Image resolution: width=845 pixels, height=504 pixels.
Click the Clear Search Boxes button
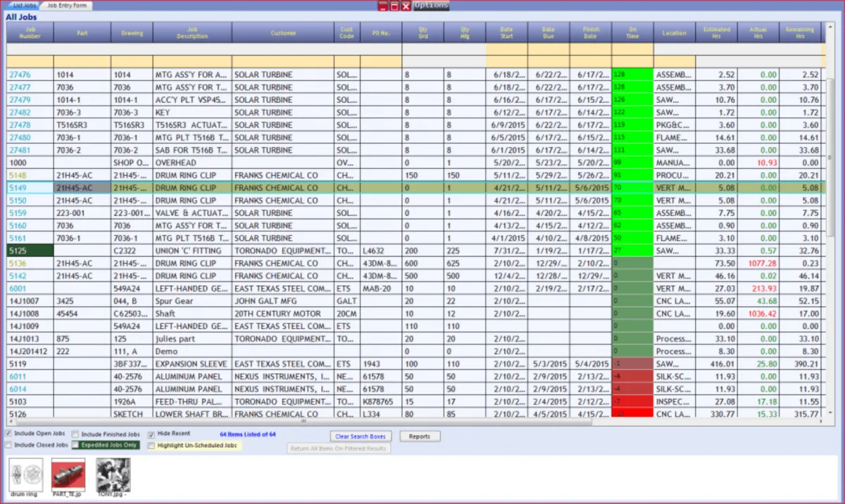coord(360,436)
